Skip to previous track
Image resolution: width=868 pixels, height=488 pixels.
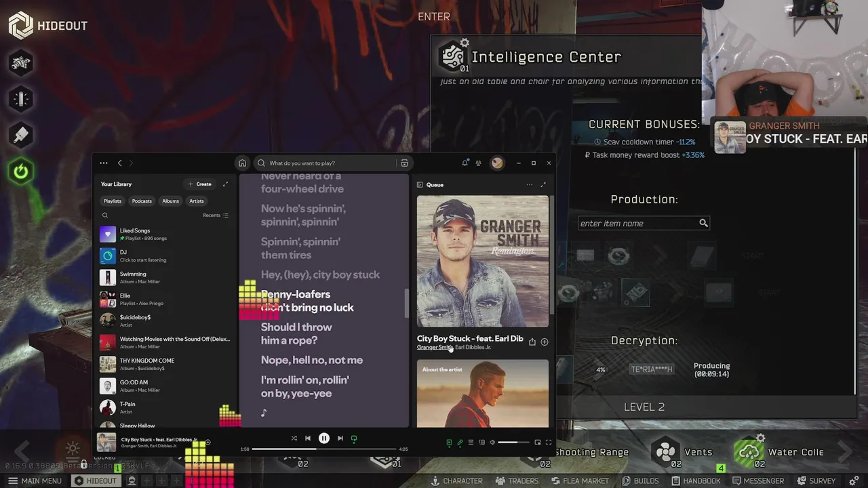(x=308, y=439)
